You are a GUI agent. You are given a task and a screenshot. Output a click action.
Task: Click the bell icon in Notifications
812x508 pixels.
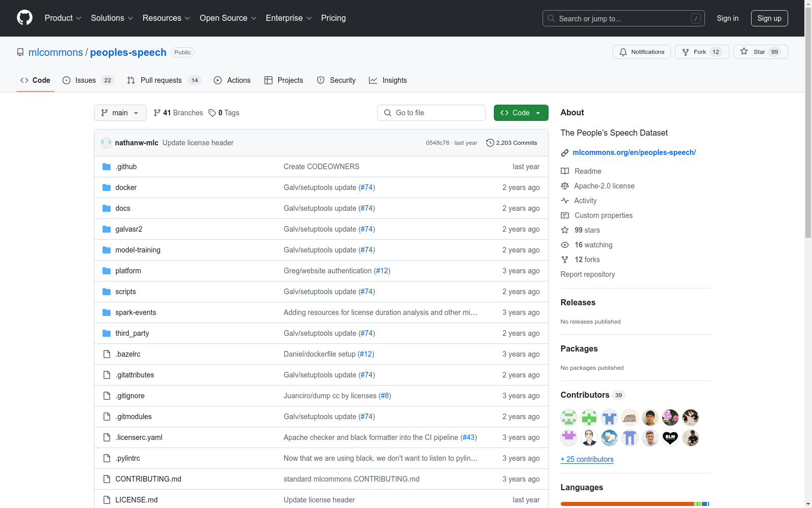coord(623,52)
